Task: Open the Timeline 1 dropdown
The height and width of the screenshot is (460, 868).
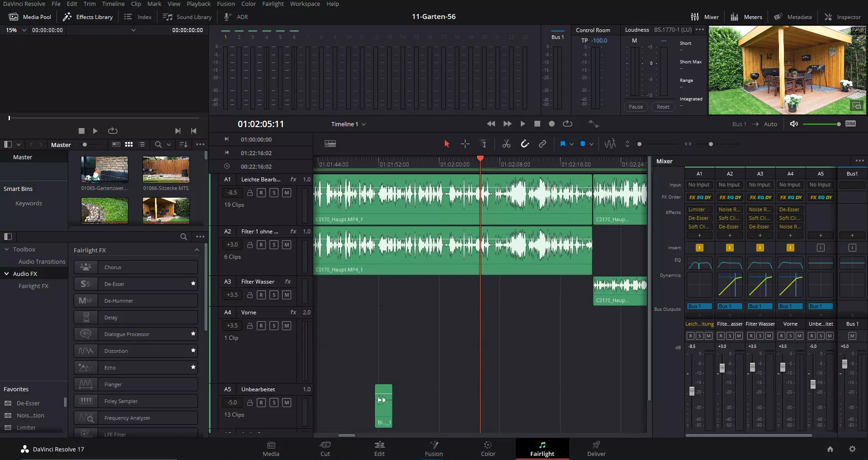Action: [348, 124]
